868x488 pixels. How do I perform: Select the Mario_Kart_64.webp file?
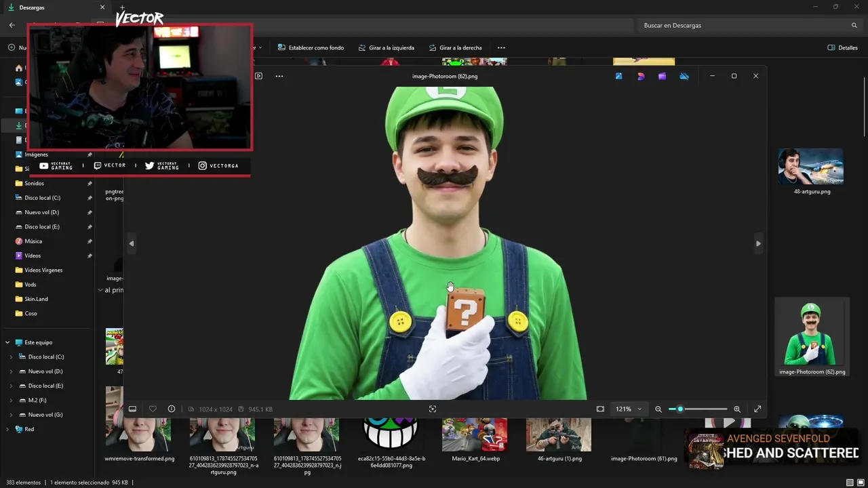pos(475,439)
